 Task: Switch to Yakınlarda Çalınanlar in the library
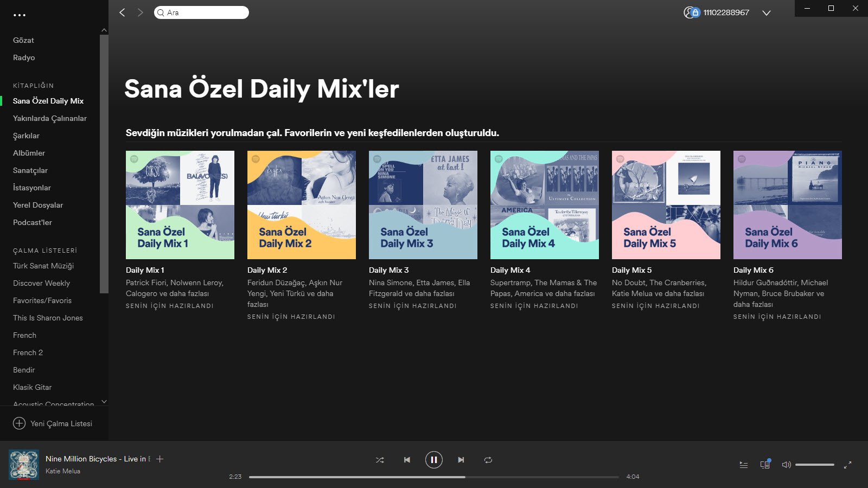(50, 118)
